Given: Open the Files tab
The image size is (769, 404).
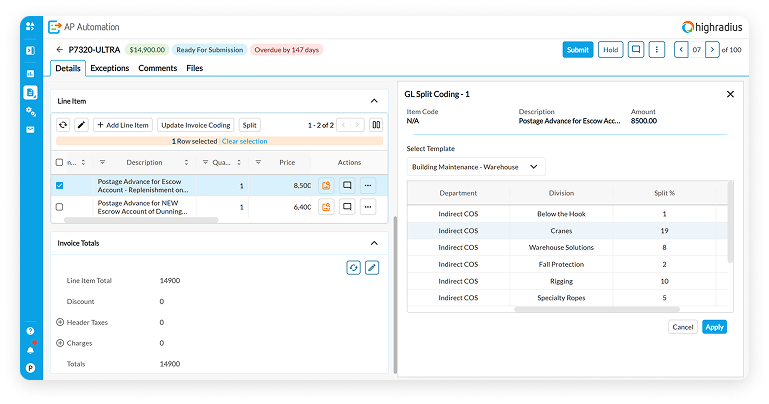Looking at the screenshot, I should pyautogui.click(x=194, y=68).
